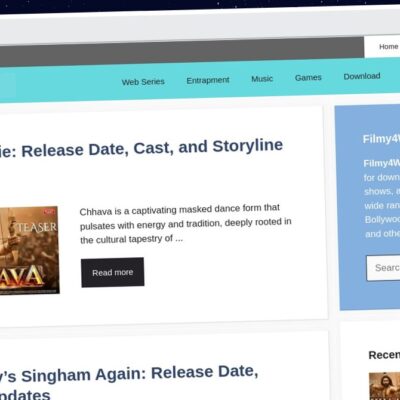Click the Read more button under Chhava
Image resolution: width=400 pixels, height=400 pixels.
112,272
